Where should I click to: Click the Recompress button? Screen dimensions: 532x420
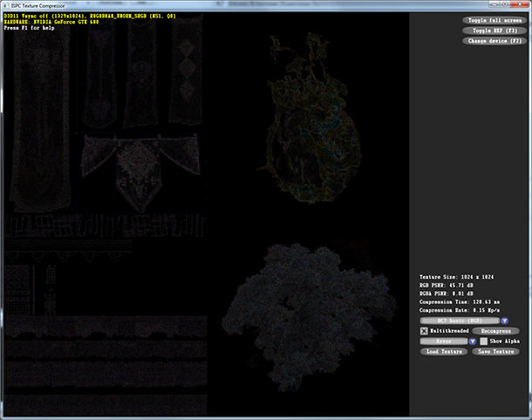pos(495,331)
